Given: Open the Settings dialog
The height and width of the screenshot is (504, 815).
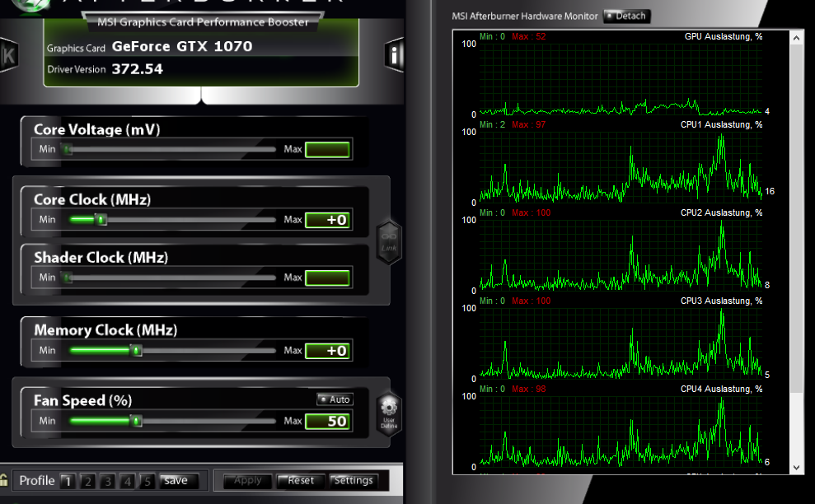Looking at the screenshot, I should (x=354, y=481).
